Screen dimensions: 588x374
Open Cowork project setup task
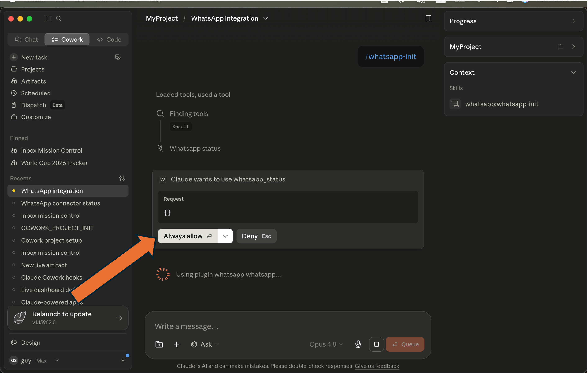click(51, 241)
